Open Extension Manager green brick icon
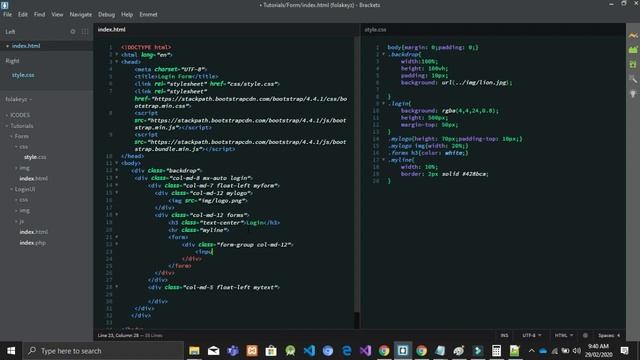 pos(633,50)
